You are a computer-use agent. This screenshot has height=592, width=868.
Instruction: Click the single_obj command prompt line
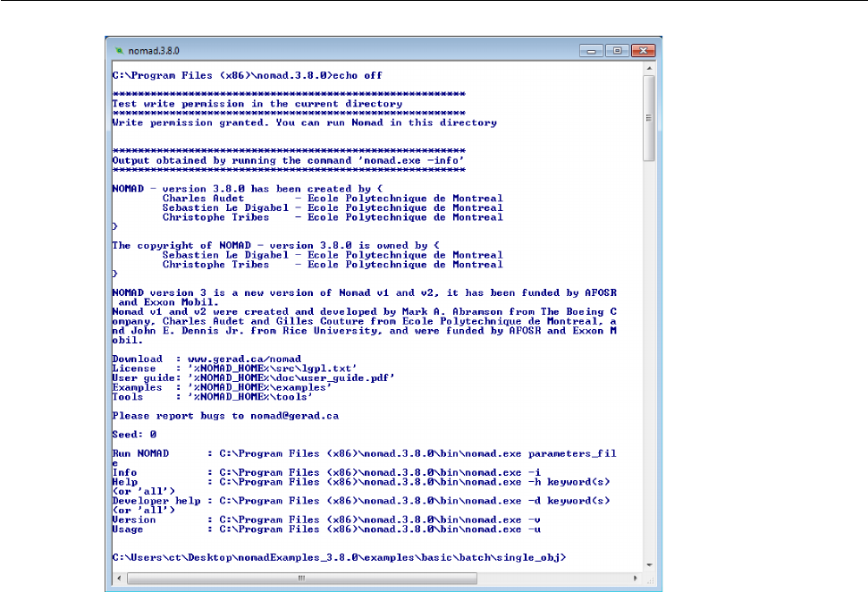pos(340,558)
